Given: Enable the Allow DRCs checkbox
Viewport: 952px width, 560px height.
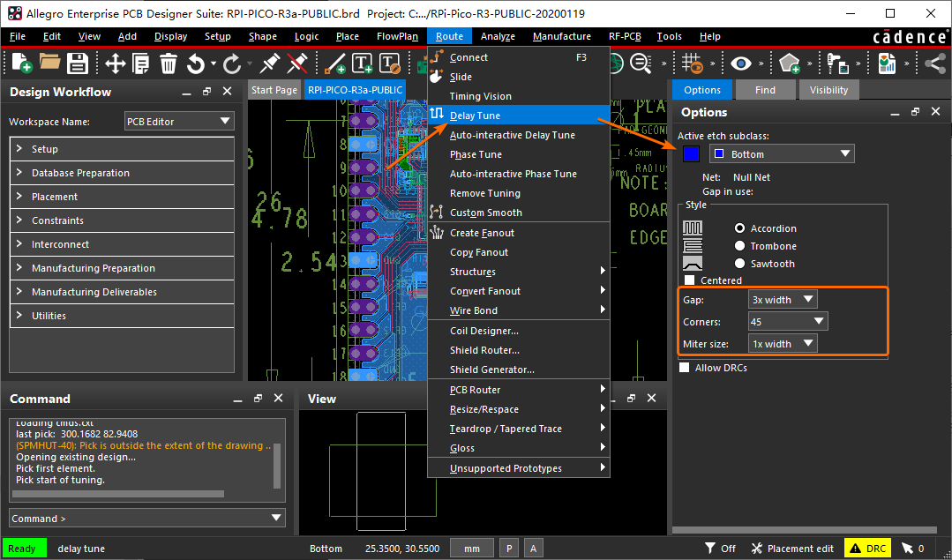Looking at the screenshot, I should click(685, 368).
